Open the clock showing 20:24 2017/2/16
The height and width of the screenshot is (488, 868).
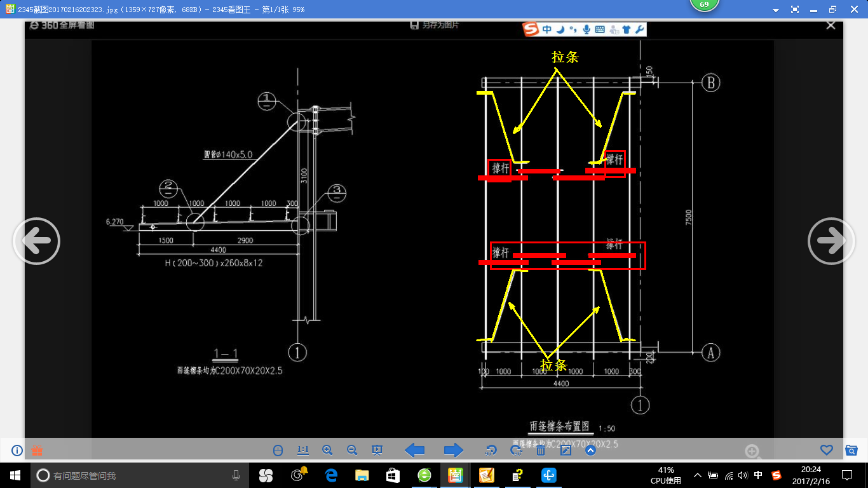click(x=812, y=475)
